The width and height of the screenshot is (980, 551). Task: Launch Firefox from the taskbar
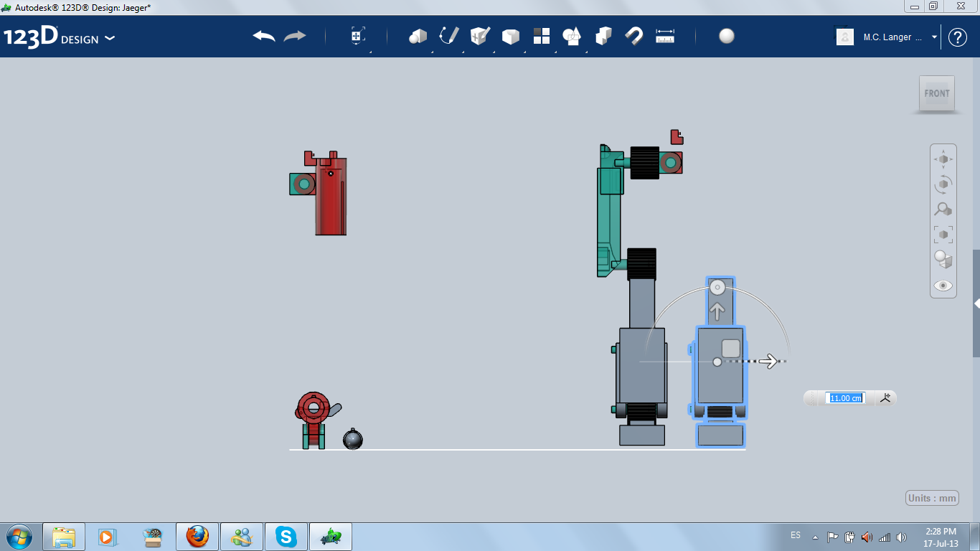tap(197, 537)
